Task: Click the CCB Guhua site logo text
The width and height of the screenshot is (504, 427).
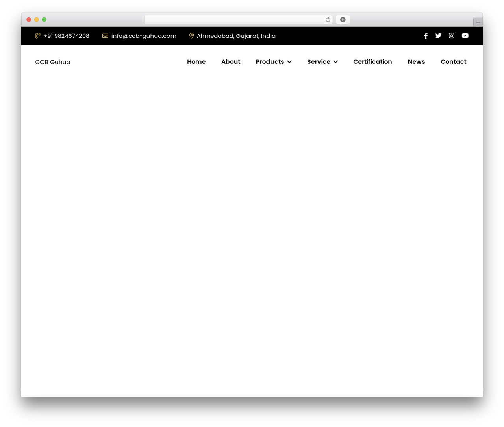Action: point(53,62)
